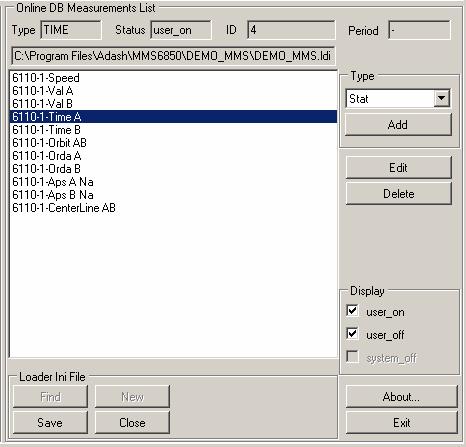Click the Edit button
Image resolution: width=466 pixels, height=447 pixels.
pyautogui.click(x=399, y=167)
